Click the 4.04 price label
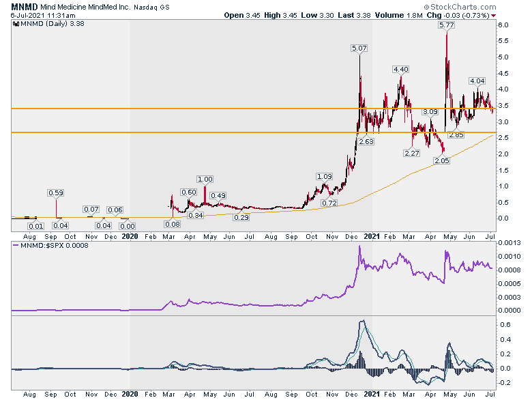 (x=477, y=81)
